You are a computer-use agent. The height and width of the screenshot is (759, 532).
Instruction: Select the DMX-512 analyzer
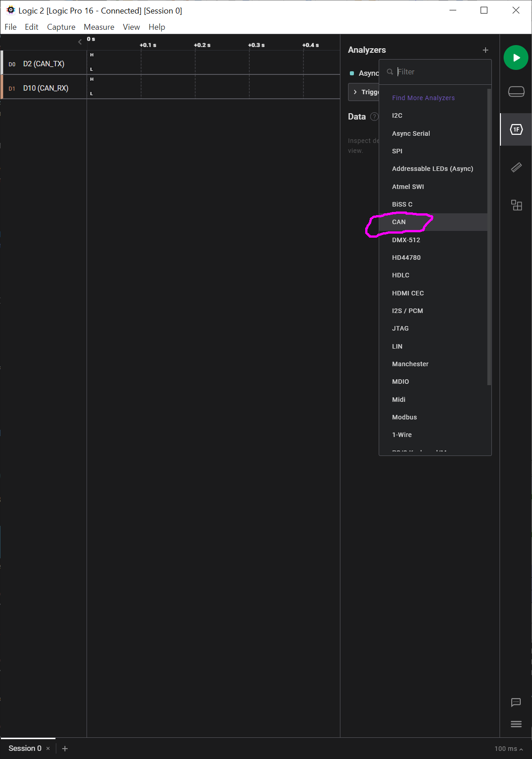(433, 240)
